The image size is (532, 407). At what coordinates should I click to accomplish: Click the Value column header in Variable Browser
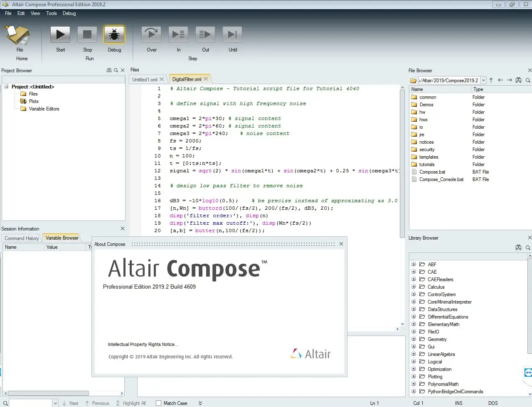[65, 247]
